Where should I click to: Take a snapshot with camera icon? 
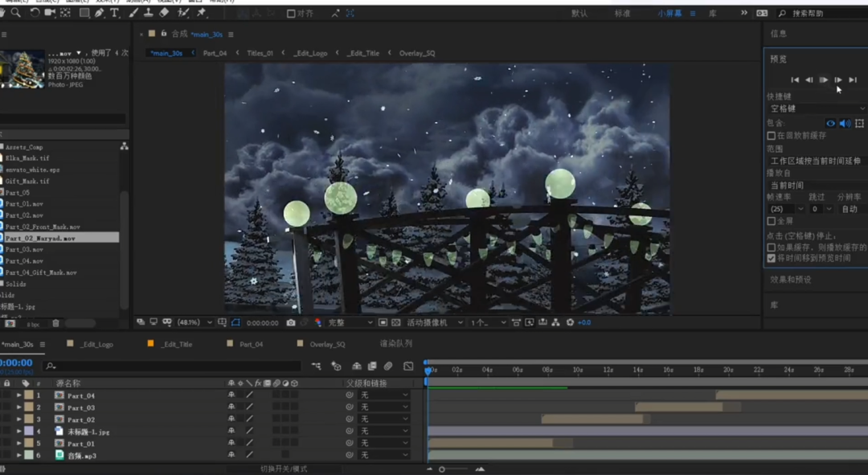click(291, 322)
